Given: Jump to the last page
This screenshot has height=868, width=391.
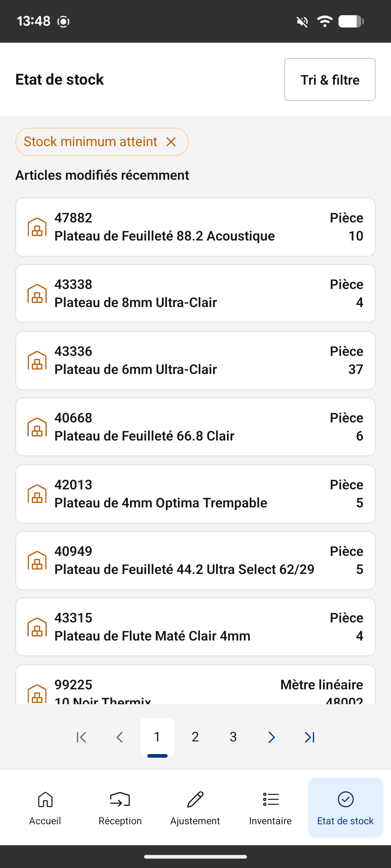Looking at the screenshot, I should [x=310, y=737].
